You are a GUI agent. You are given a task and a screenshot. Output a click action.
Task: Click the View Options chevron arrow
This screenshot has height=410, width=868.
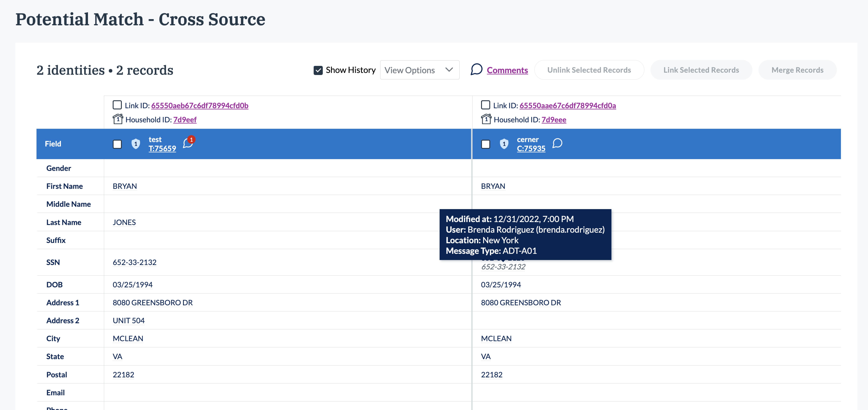point(449,70)
